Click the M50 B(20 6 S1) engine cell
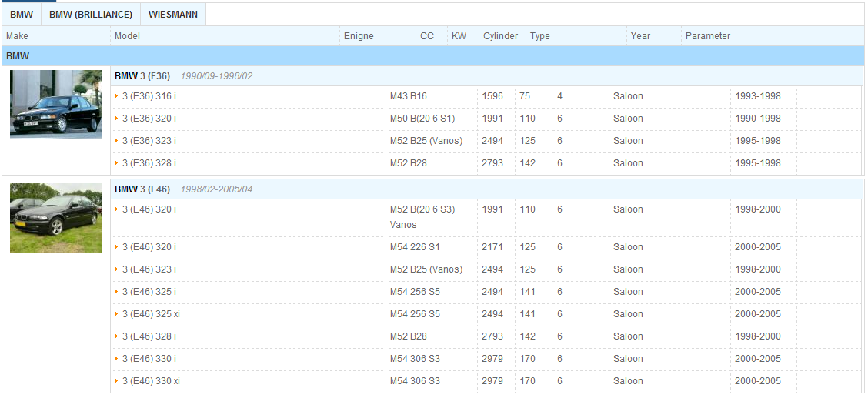This screenshot has width=868, height=395. [422, 119]
